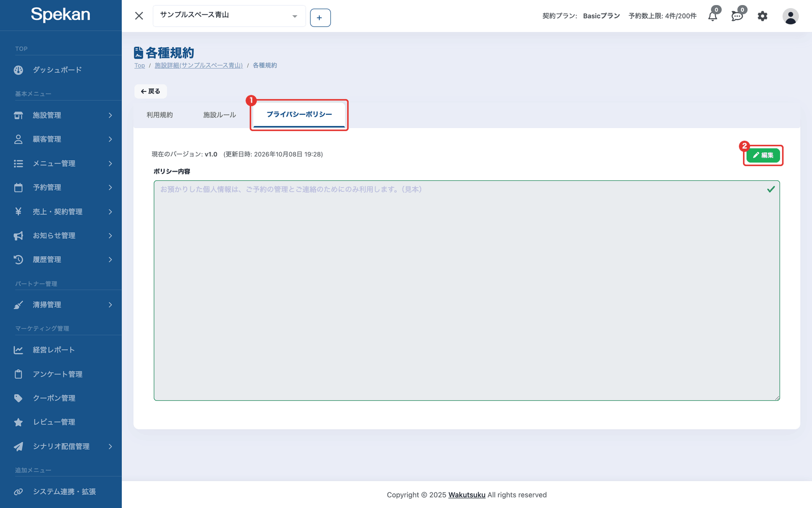Expand the 売上・契約管理 submenu chevron
Screen dimensions: 812x508
(x=110, y=211)
